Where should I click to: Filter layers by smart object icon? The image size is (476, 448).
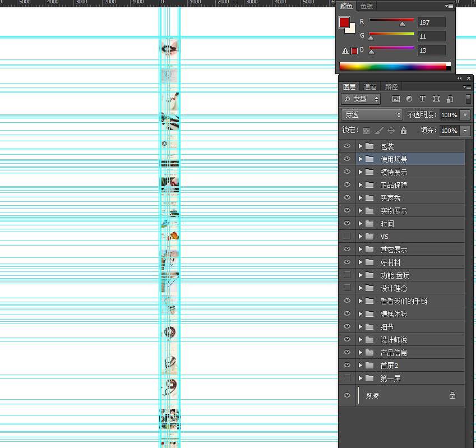click(450, 99)
